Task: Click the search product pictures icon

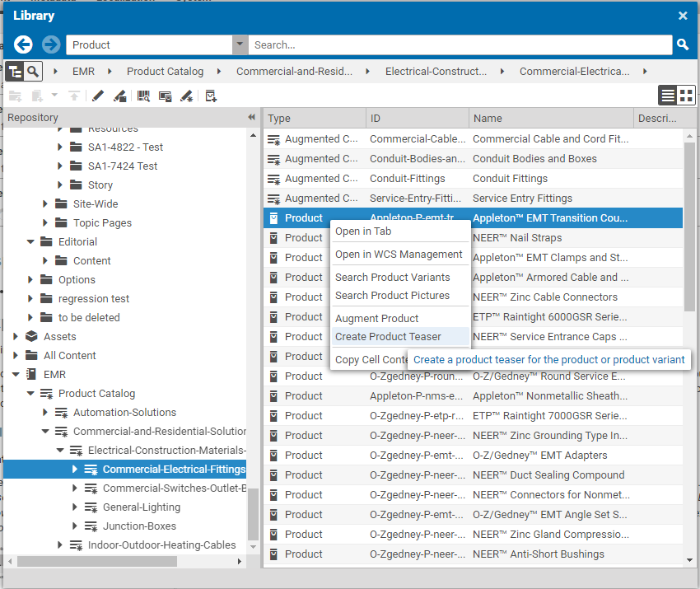Action: (166, 96)
